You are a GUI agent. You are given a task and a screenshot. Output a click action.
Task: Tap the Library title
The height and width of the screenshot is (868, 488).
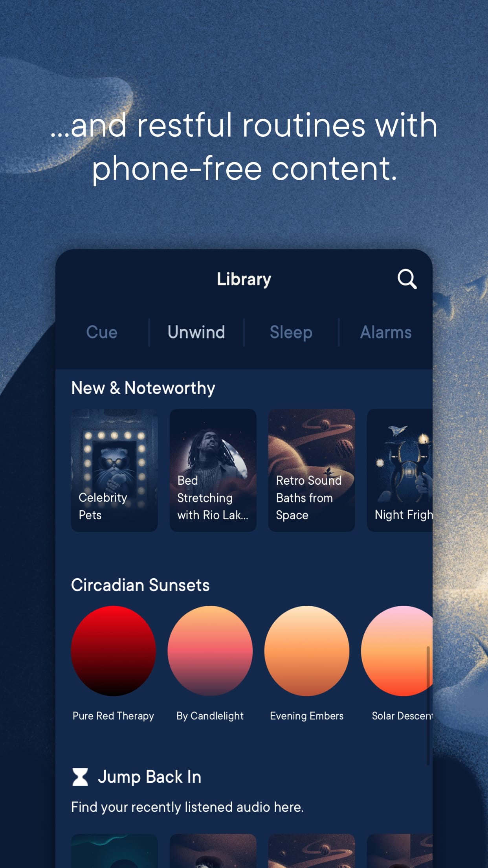click(x=244, y=280)
